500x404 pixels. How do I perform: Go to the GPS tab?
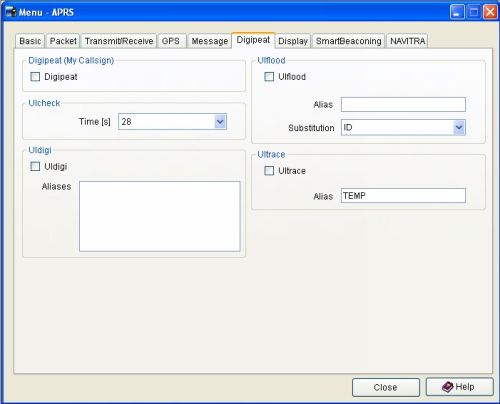pos(171,41)
